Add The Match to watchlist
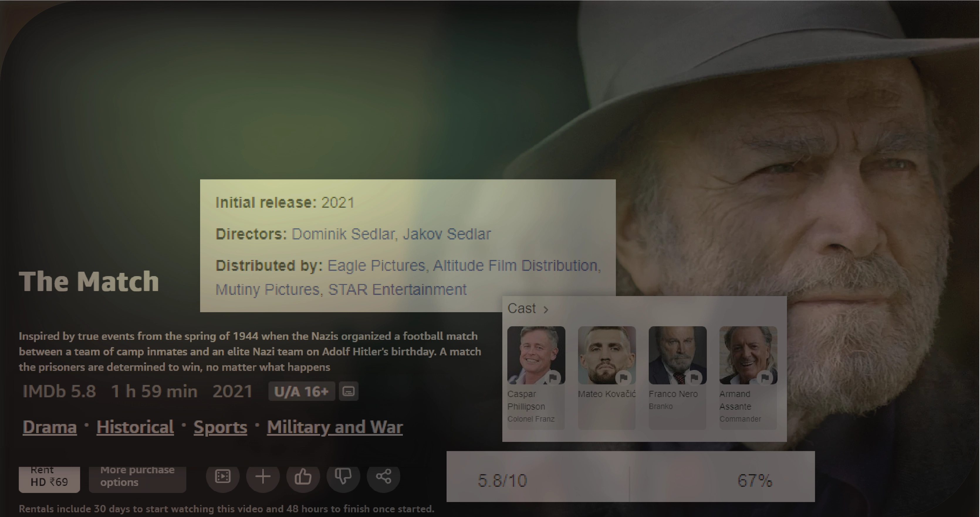Screen dimensions: 980x517 click(x=263, y=477)
